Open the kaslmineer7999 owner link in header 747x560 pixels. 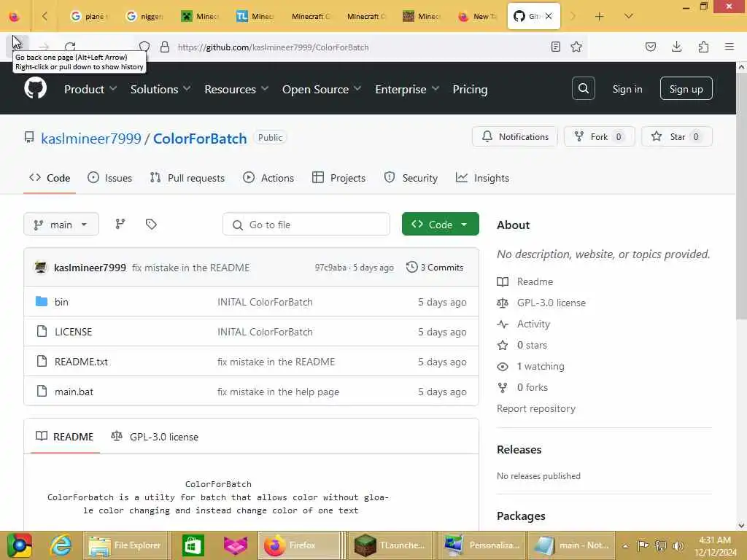[x=91, y=138]
